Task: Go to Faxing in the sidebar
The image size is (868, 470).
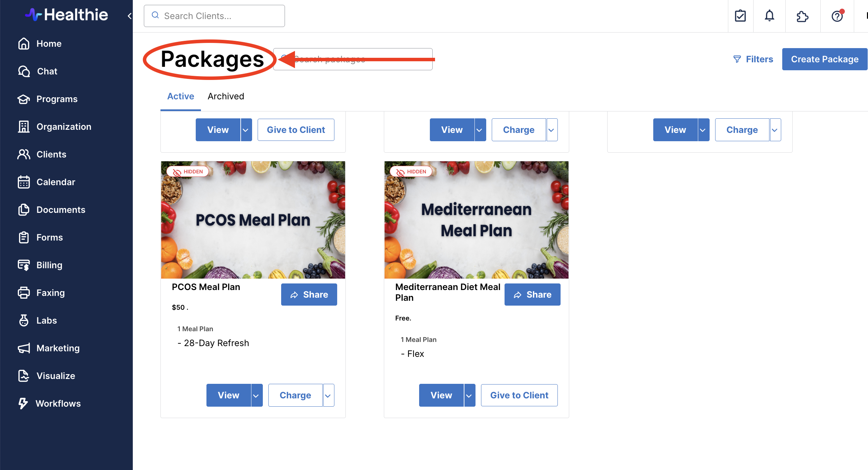Action: click(x=50, y=293)
